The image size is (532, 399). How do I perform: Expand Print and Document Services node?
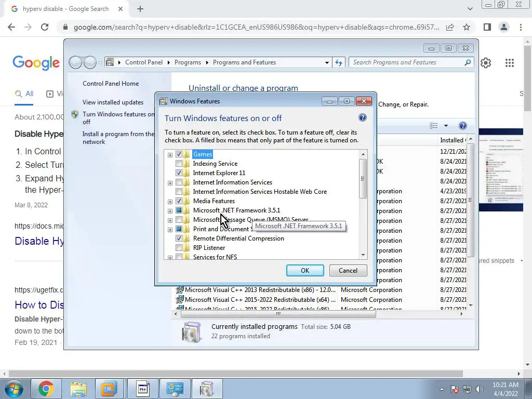click(x=170, y=230)
